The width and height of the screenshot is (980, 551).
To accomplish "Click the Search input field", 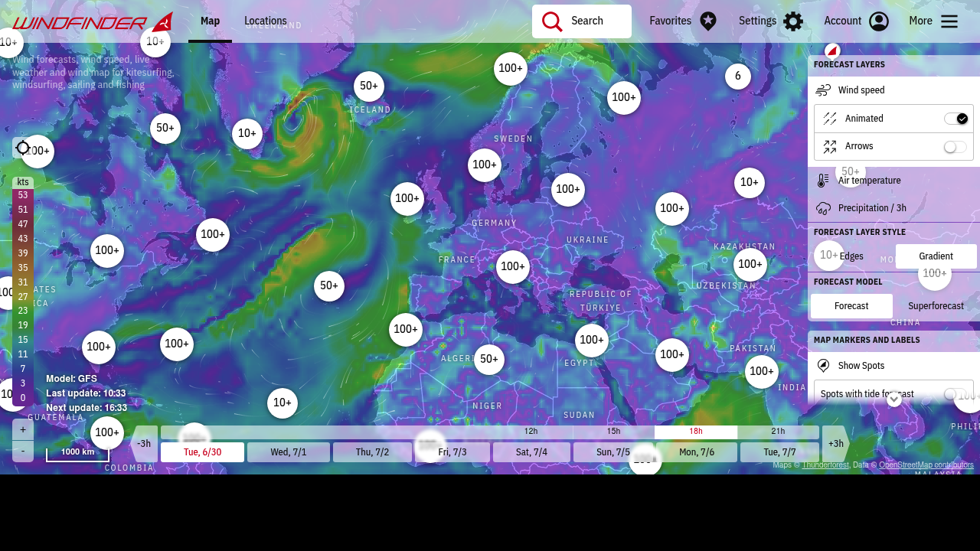I will tap(582, 21).
